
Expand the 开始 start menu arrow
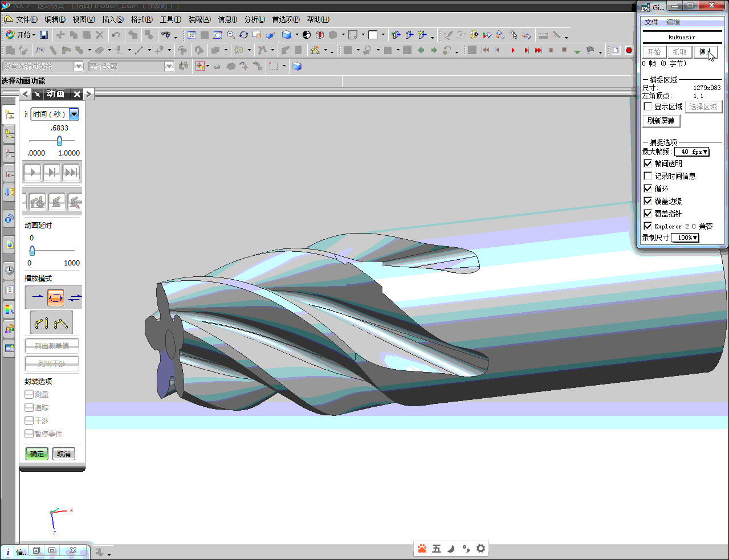click(x=34, y=35)
